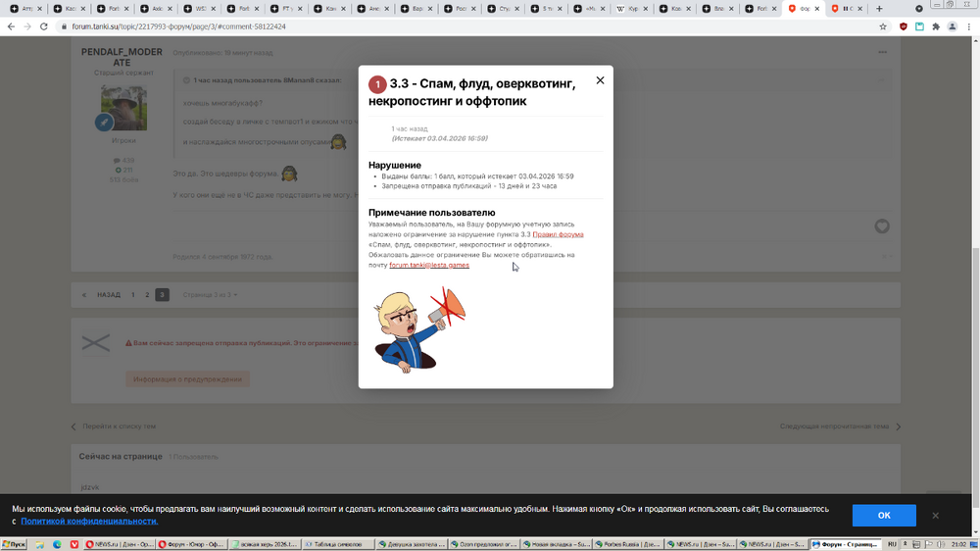Click the heart reaction icon on post
The width and height of the screenshot is (980, 551).
[x=882, y=226]
